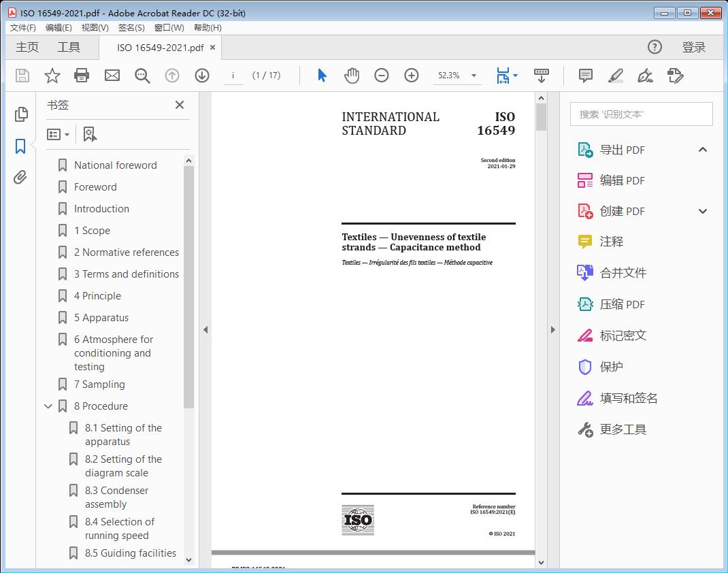Toggle the bookmarks panel icon
Viewport: 728px width, 573px height.
click(20, 146)
